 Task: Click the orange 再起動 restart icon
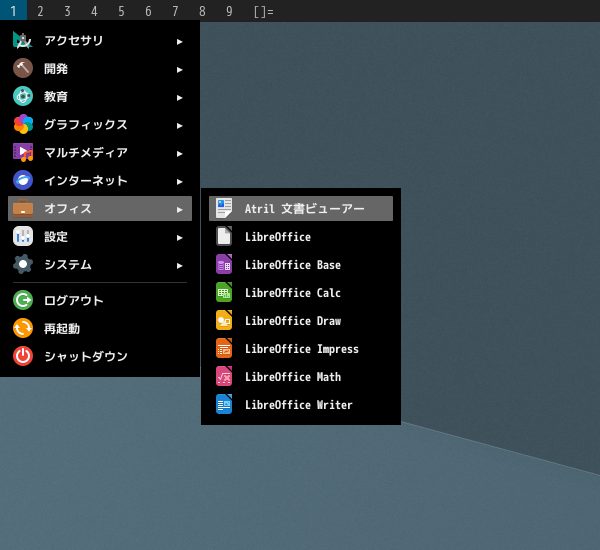point(23,328)
